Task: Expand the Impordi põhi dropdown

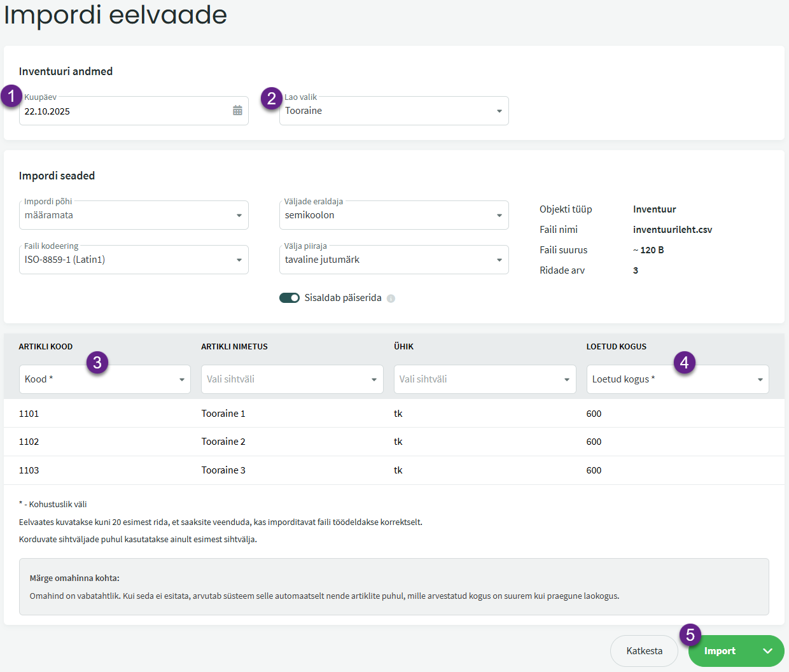Action: 134,215
